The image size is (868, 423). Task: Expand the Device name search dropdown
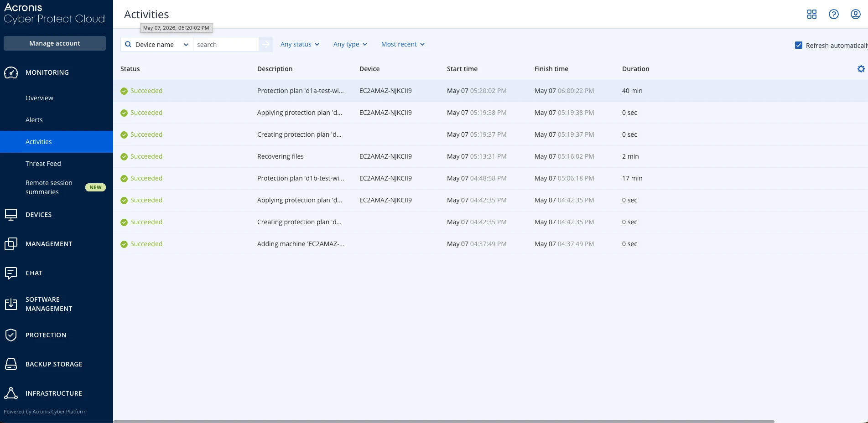click(x=157, y=44)
